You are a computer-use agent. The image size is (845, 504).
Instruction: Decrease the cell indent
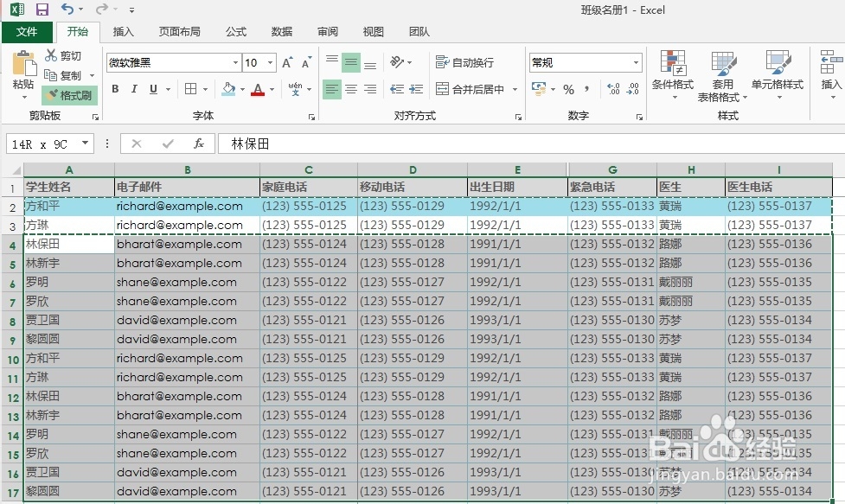click(x=397, y=89)
